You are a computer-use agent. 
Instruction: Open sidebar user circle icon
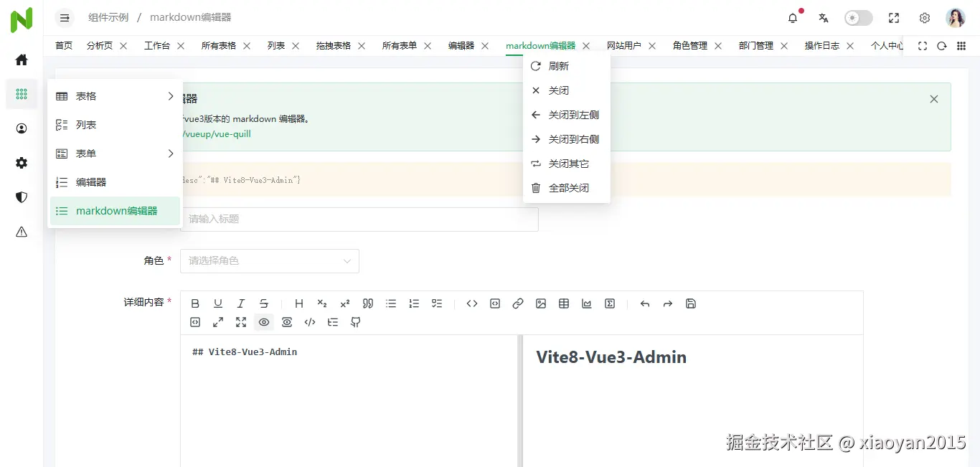pyautogui.click(x=22, y=128)
